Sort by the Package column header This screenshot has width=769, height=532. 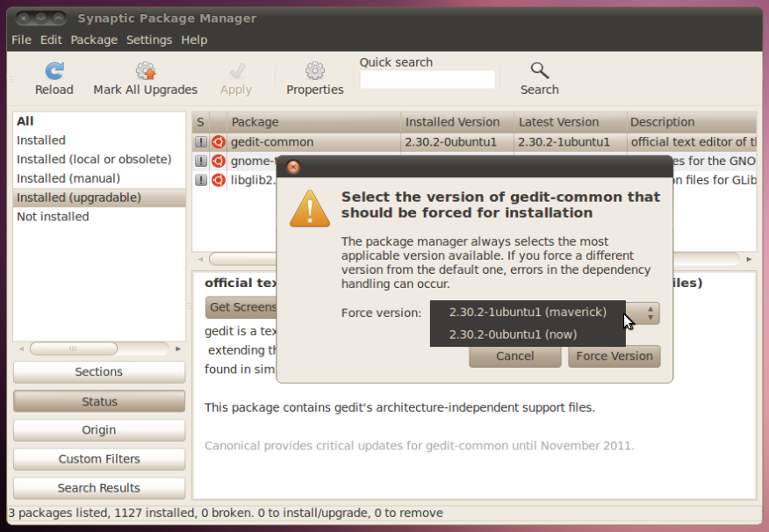pos(314,122)
